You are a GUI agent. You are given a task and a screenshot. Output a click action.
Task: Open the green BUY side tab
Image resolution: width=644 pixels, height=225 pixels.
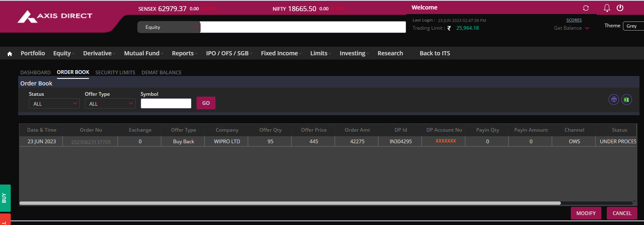point(5,198)
